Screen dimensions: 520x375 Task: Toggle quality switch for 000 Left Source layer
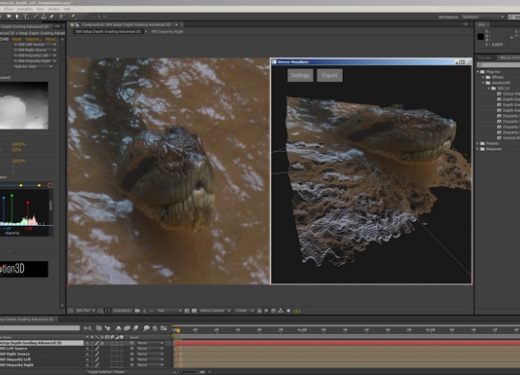pyautogui.click(x=97, y=349)
